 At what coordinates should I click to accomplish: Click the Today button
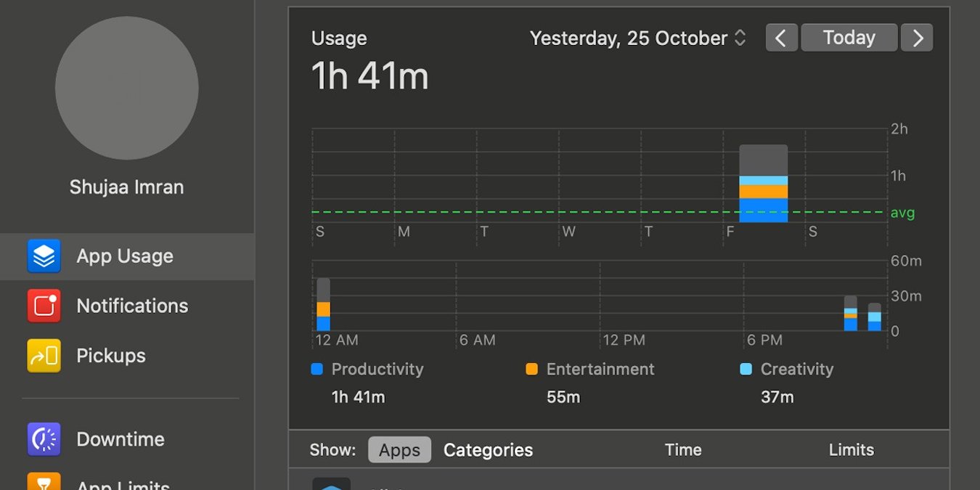849,37
